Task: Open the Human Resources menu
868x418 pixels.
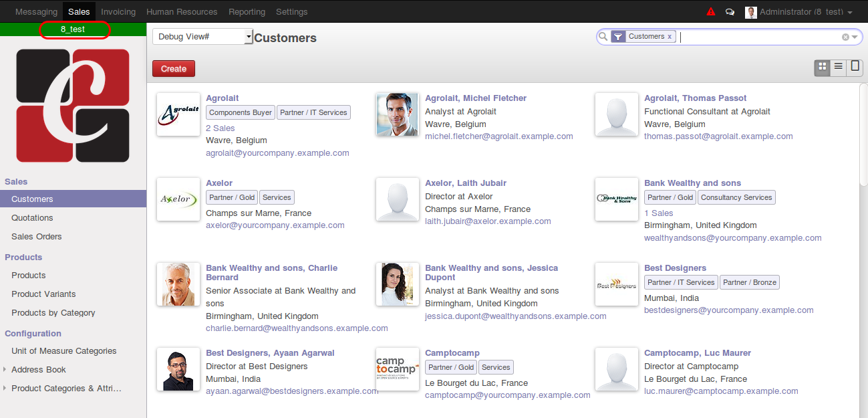Action: tap(182, 11)
